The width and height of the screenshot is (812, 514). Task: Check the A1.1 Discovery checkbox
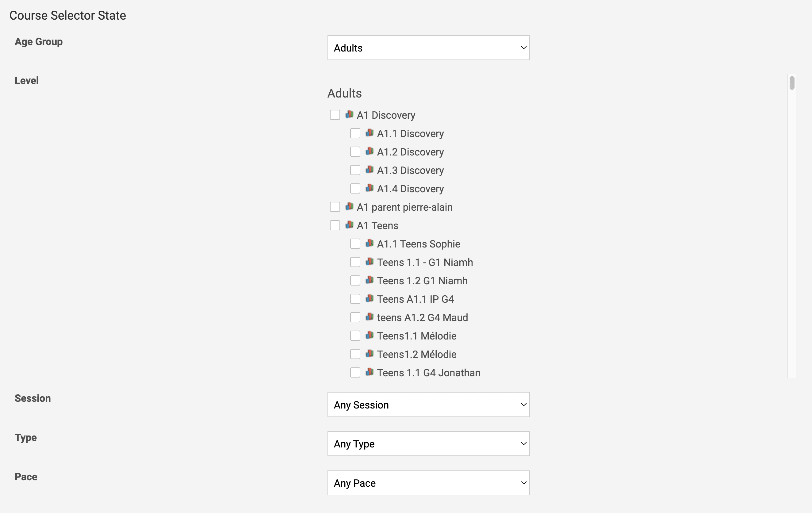click(355, 133)
